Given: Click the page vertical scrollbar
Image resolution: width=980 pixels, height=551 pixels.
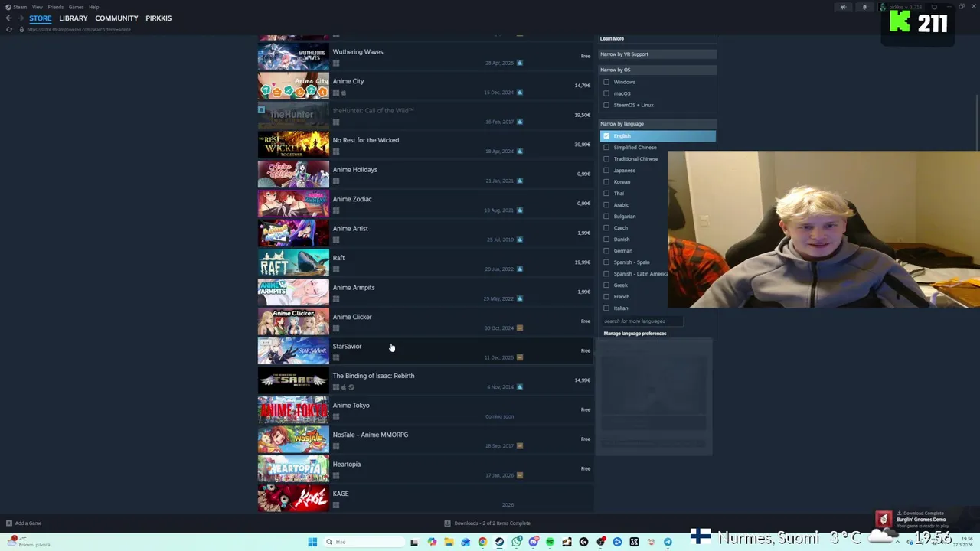Looking at the screenshot, I should tap(977, 122).
